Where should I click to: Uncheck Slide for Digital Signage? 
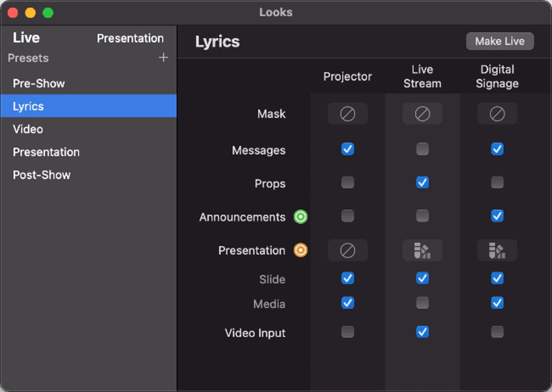pos(497,278)
